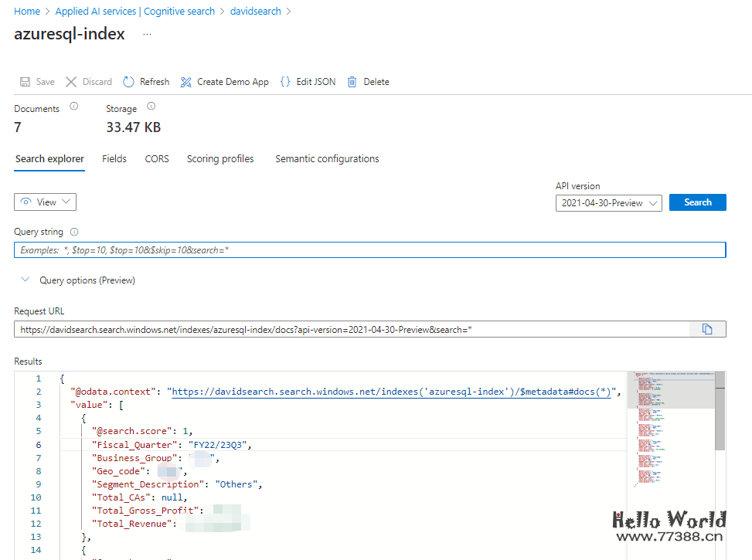
Task: Click the blue Search button
Action: [697, 202]
